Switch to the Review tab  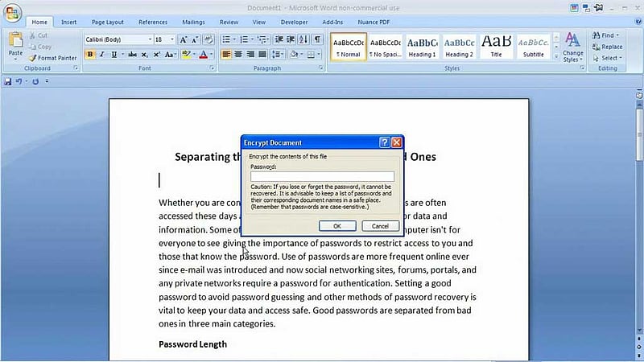click(229, 23)
